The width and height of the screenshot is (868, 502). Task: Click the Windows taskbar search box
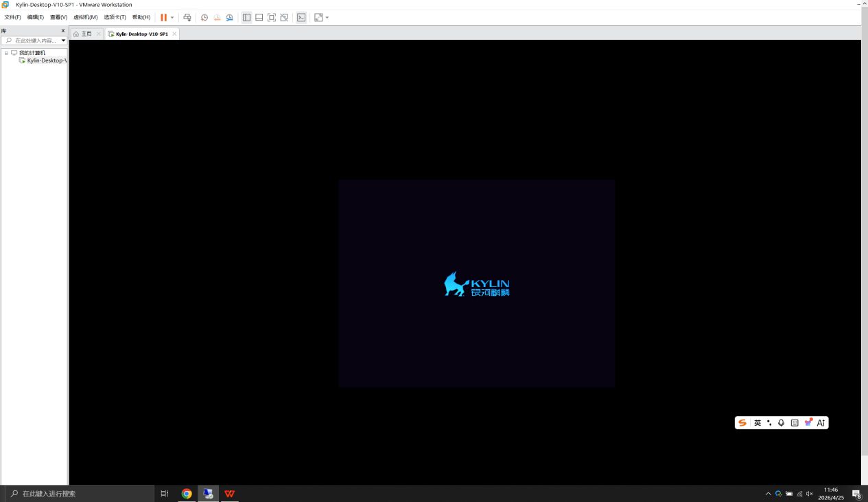[x=80, y=494]
